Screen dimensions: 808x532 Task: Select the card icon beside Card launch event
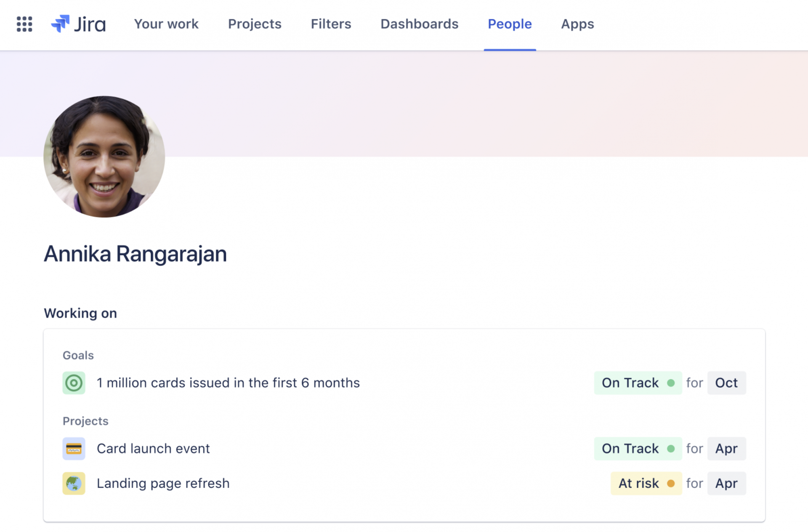coord(74,449)
